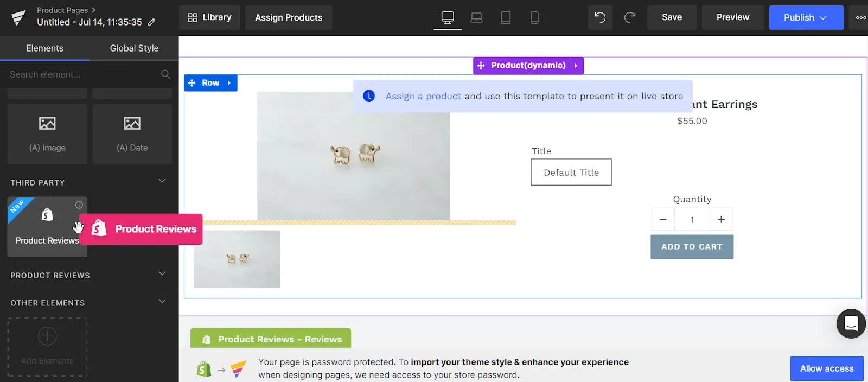Edit page title with pencil icon
This screenshot has width=868, height=382.
click(152, 22)
